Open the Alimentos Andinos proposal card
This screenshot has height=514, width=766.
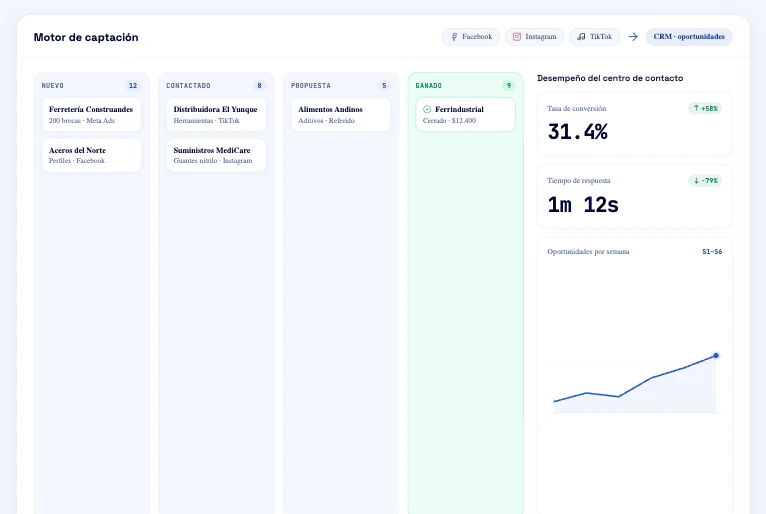[340, 114]
